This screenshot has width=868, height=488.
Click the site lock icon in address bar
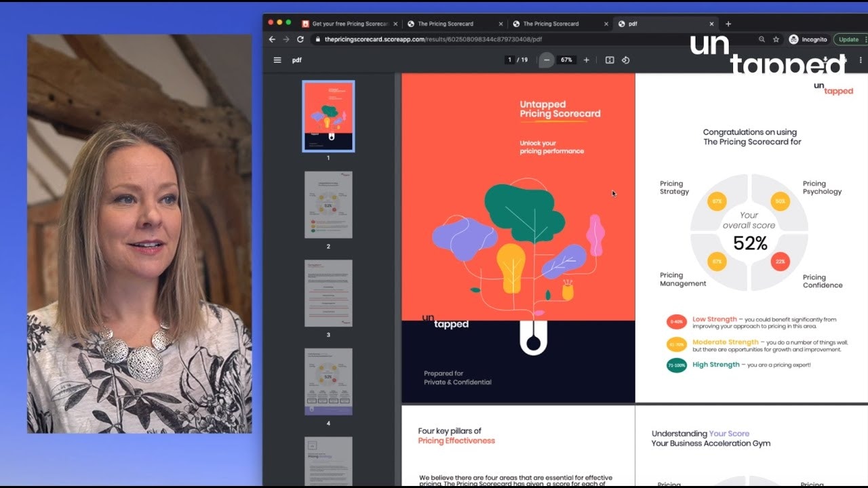point(318,39)
